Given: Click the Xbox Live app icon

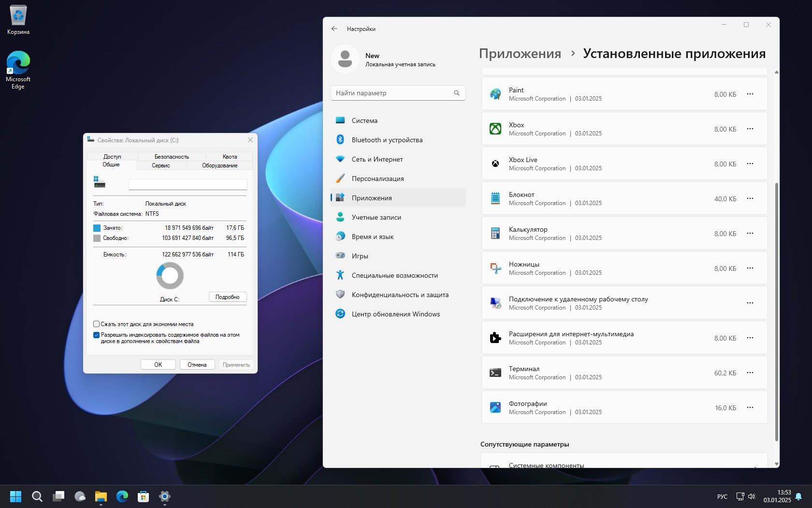Looking at the screenshot, I should (x=495, y=164).
